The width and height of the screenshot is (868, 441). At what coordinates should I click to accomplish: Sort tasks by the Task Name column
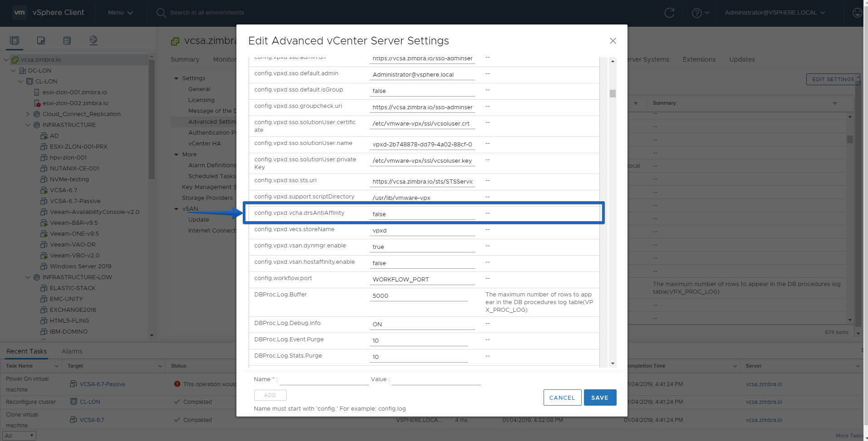click(x=20, y=366)
